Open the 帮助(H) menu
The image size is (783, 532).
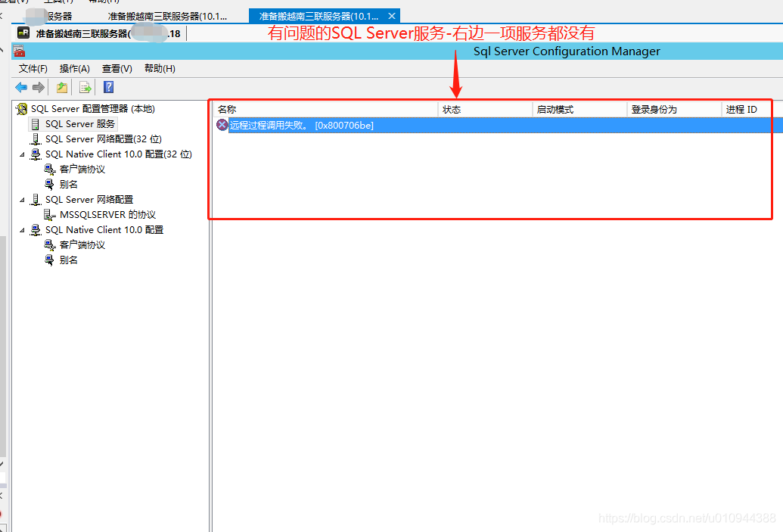pyautogui.click(x=160, y=68)
